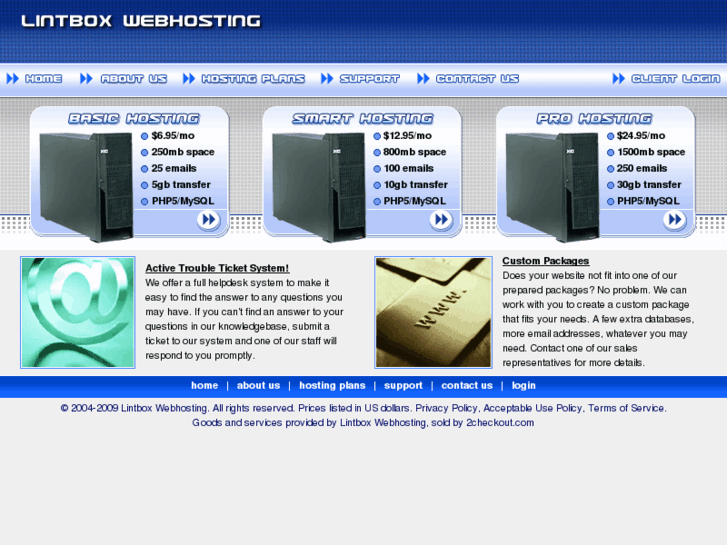
Task: Click the double-arrow icon beside Home
Action: [x=13, y=79]
